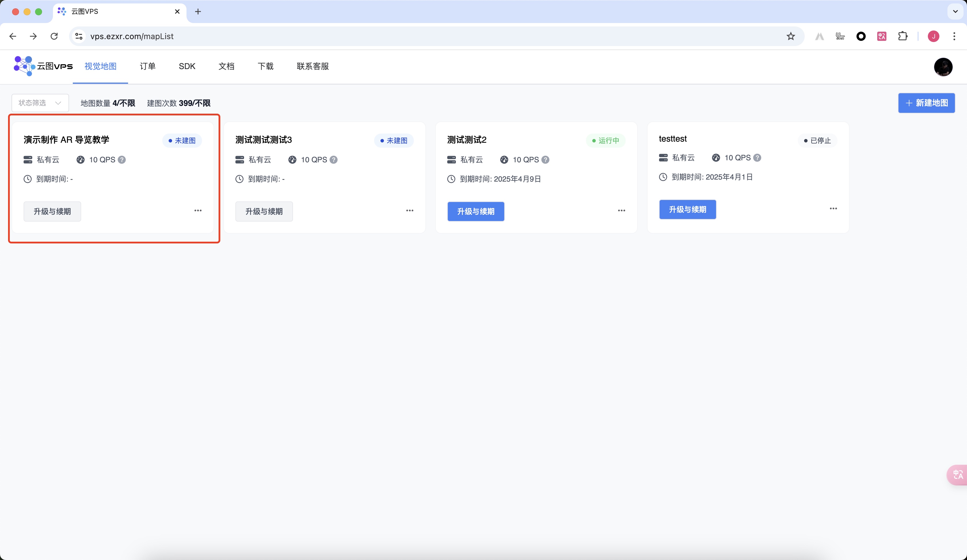This screenshot has height=560, width=967.
Task: Go to the 订单 tab
Action: [147, 66]
